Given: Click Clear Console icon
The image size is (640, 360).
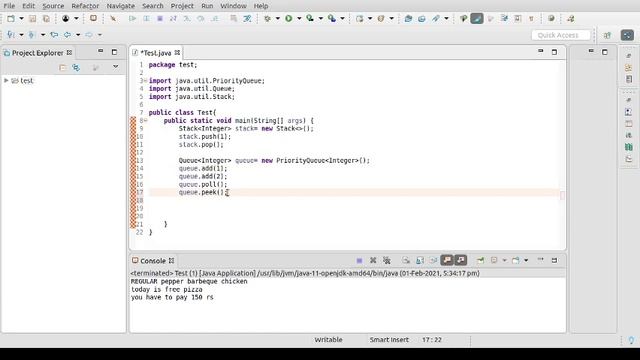Looking at the screenshot, I should tap(406, 260).
